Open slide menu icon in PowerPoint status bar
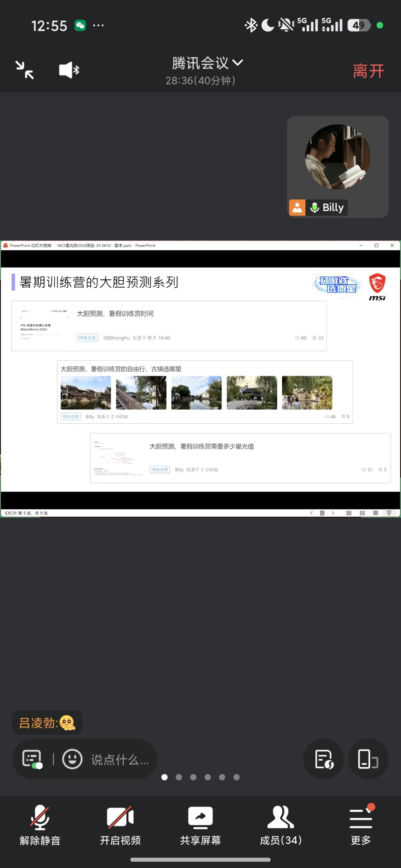 coord(322,513)
